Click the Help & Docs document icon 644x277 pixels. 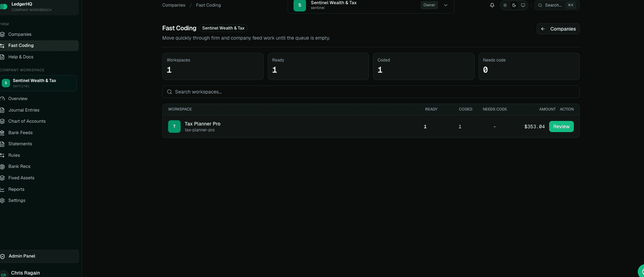coord(2,57)
